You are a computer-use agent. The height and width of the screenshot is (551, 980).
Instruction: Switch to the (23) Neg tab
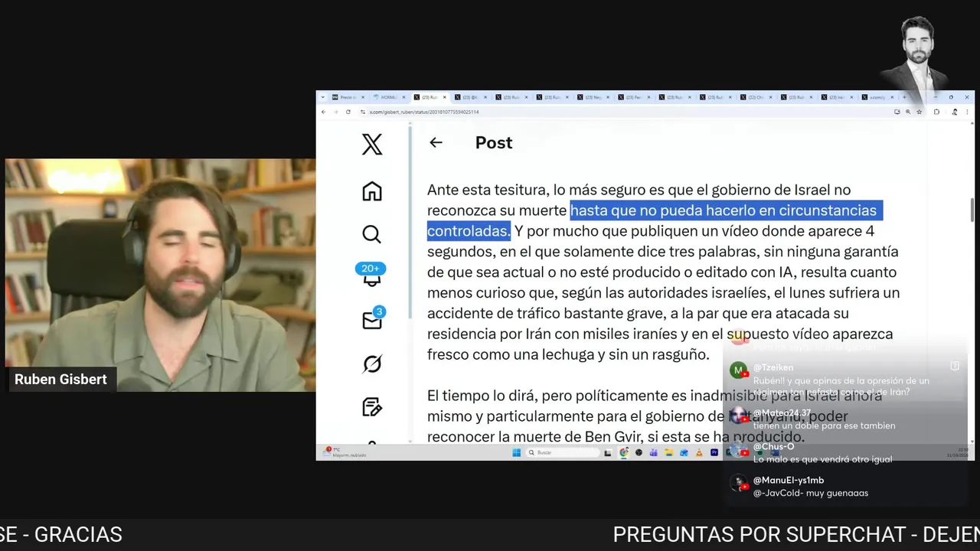tap(593, 97)
